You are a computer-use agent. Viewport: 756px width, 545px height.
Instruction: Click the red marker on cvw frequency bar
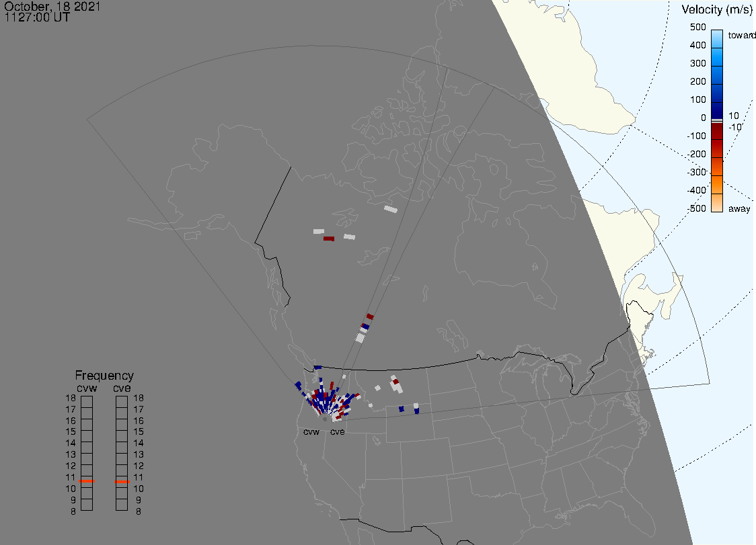[87, 481]
